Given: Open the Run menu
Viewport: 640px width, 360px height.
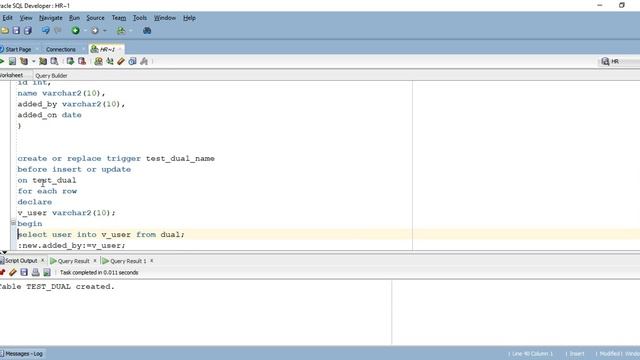Looking at the screenshot, I should pyautogui.click(x=74, y=18).
